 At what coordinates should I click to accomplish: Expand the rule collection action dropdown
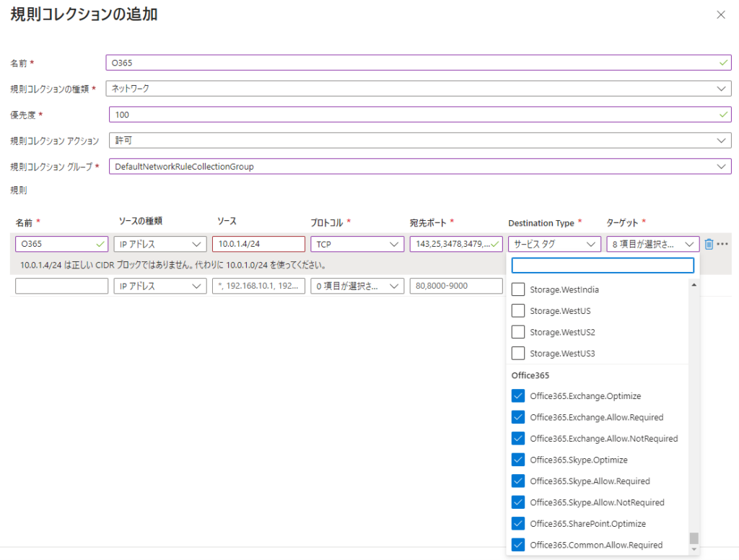point(419,140)
